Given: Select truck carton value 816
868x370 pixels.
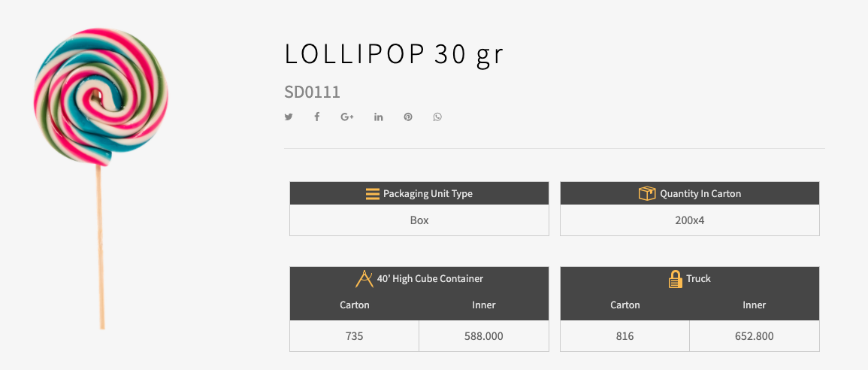Looking at the screenshot, I should click(x=625, y=336).
